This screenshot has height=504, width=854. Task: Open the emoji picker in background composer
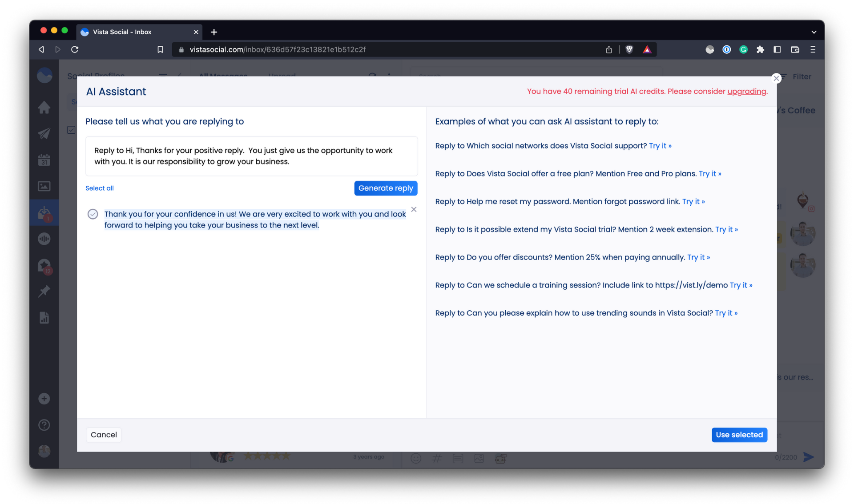click(x=415, y=458)
